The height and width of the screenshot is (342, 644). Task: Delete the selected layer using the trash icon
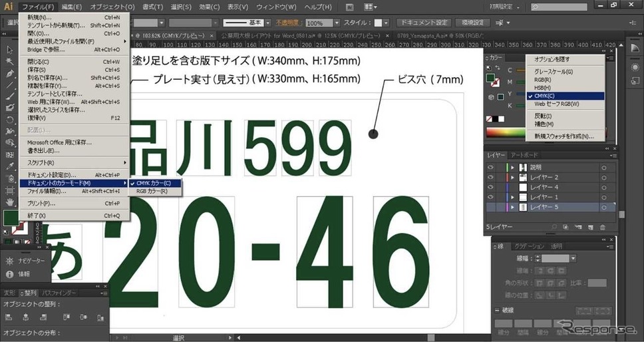pos(602,227)
